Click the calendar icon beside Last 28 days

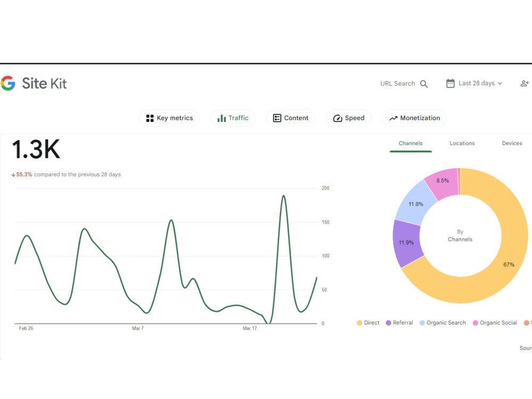pyautogui.click(x=450, y=84)
